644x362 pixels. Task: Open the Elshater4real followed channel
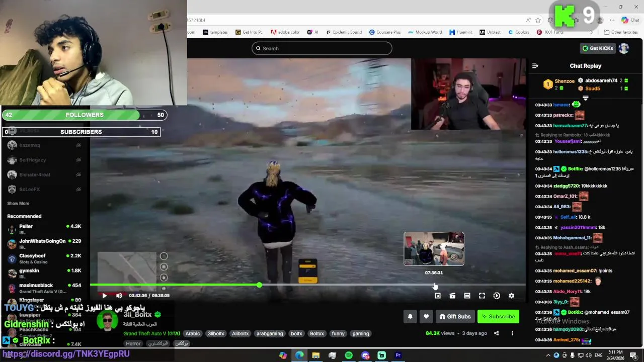44,174
